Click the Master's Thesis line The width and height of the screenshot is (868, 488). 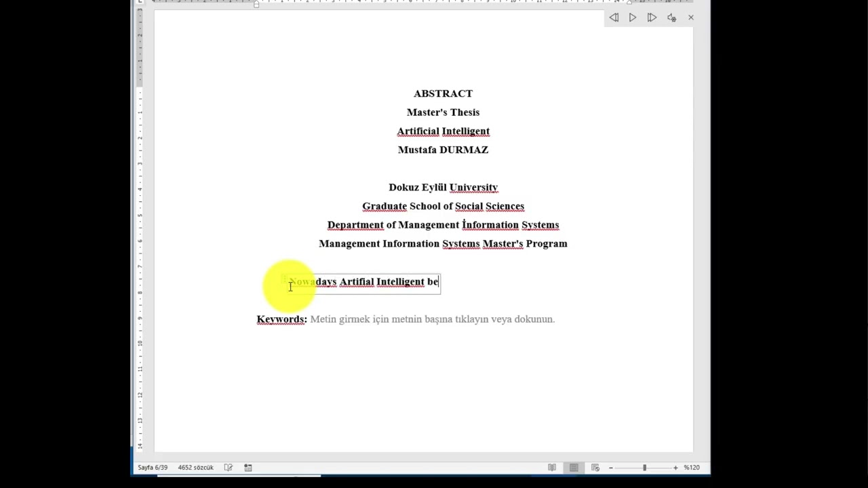point(443,113)
